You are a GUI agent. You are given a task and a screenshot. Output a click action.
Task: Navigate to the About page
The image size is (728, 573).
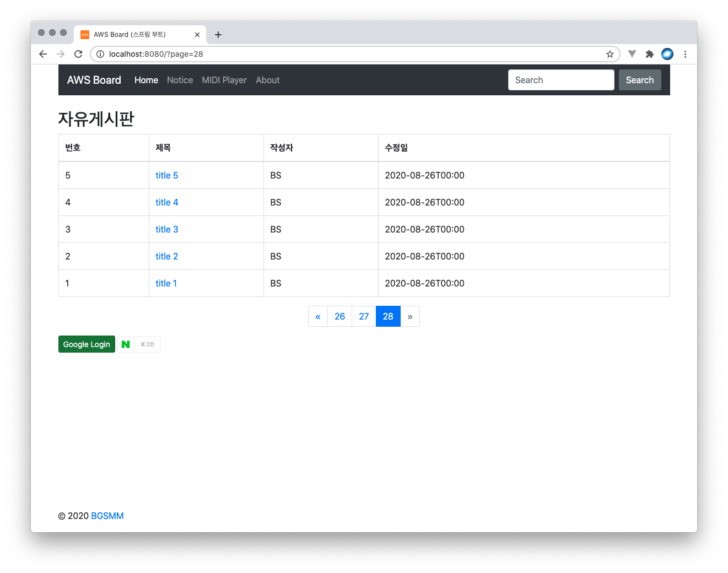[267, 80]
